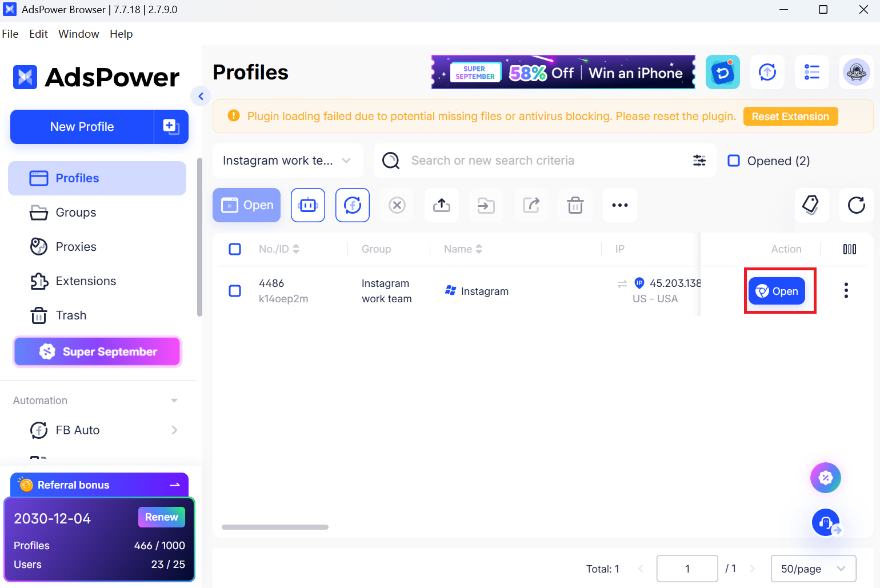Click the search filter sliders icon
Screen dimensions: 880x588
tap(699, 161)
